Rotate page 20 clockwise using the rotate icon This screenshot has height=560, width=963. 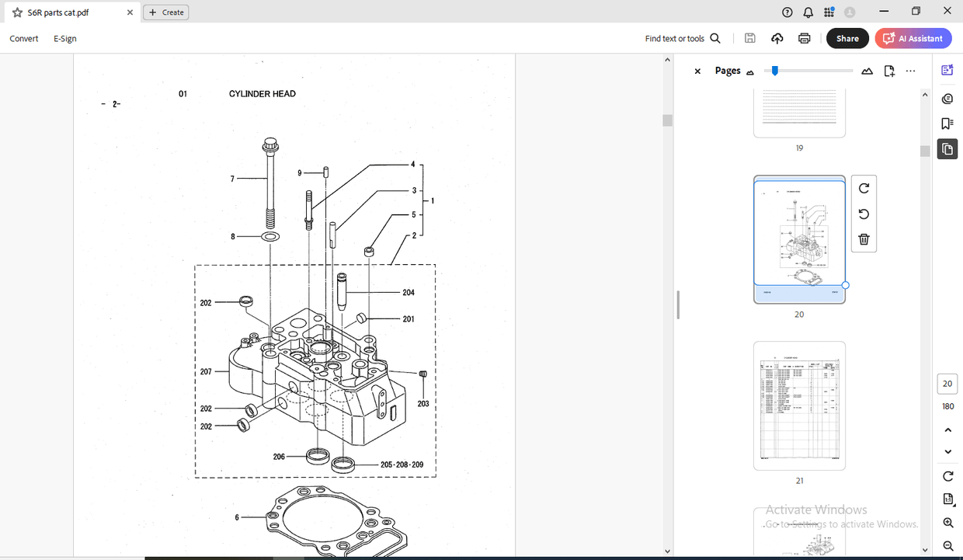(864, 187)
